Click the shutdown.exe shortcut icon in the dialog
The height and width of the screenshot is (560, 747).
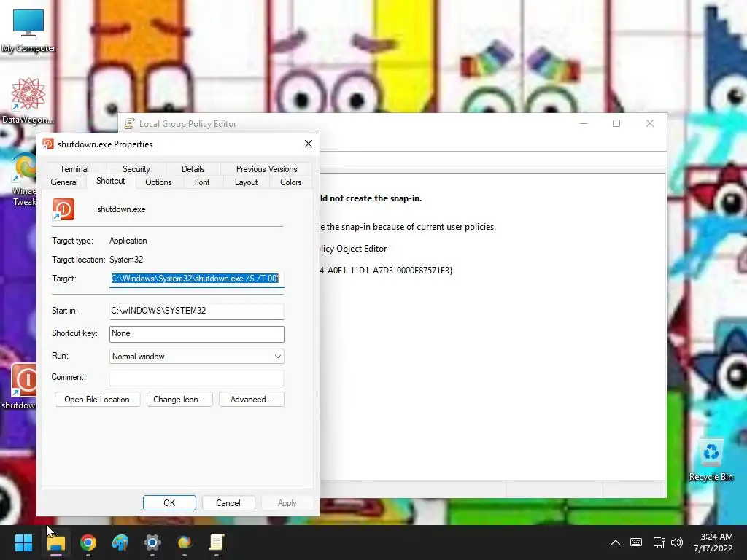(x=63, y=209)
